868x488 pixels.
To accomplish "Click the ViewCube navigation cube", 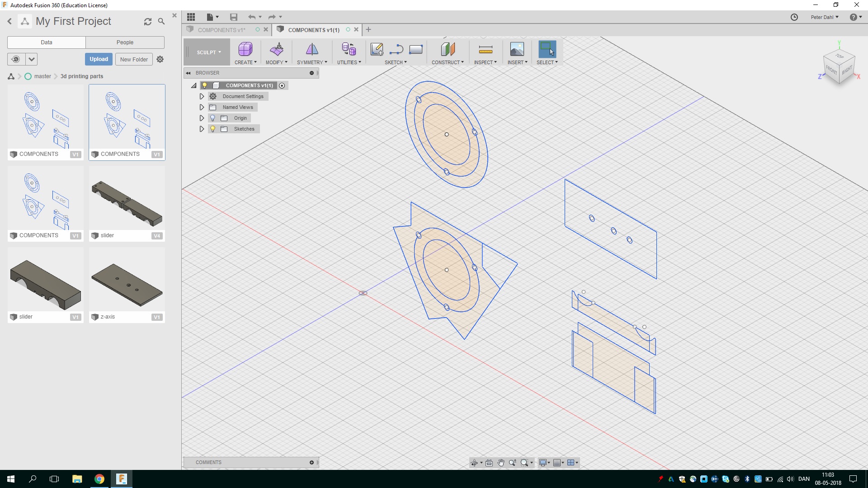I will tap(839, 67).
